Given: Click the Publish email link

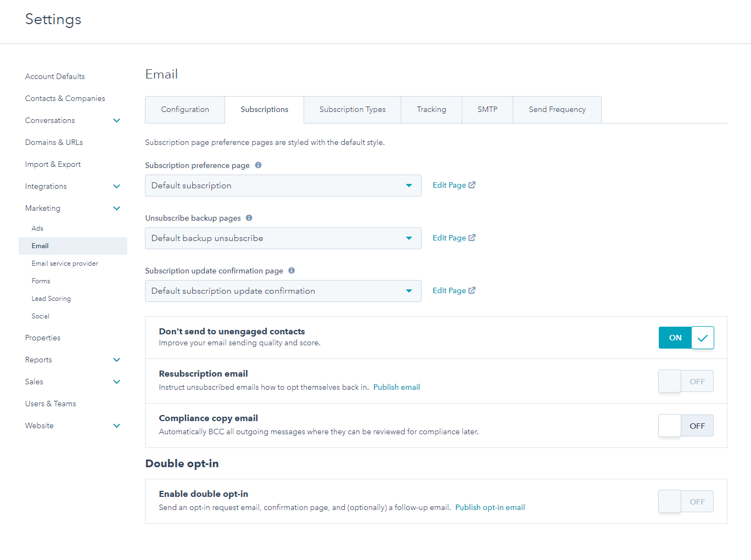Looking at the screenshot, I should click(x=396, y=387).
